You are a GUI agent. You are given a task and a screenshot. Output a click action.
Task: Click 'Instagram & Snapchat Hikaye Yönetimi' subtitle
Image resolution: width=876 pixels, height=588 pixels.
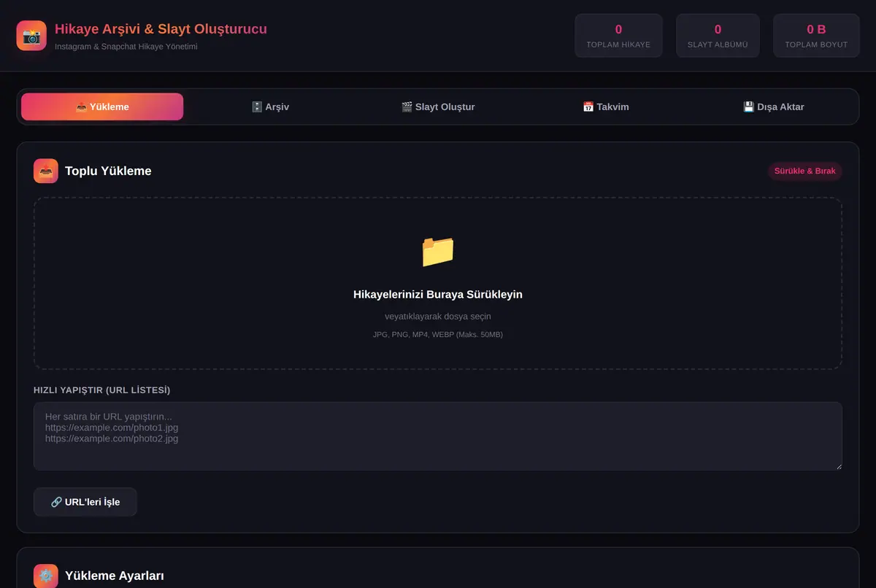pos(126,47)
